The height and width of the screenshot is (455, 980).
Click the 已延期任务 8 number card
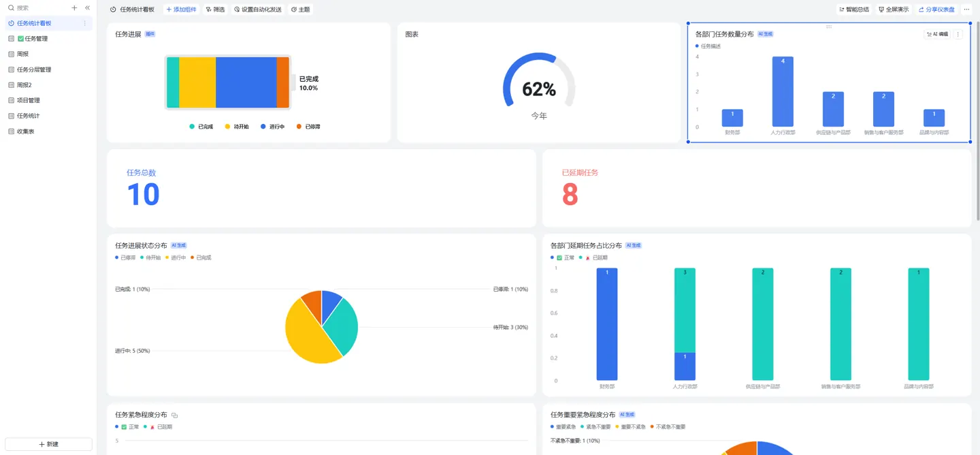click(757, 188)
